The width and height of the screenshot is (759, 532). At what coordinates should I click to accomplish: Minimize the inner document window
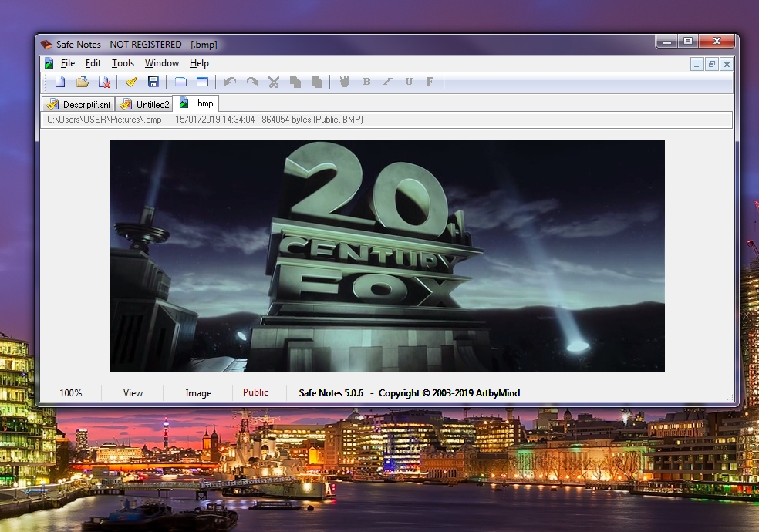pyautogui.click(x=697, y=64)
